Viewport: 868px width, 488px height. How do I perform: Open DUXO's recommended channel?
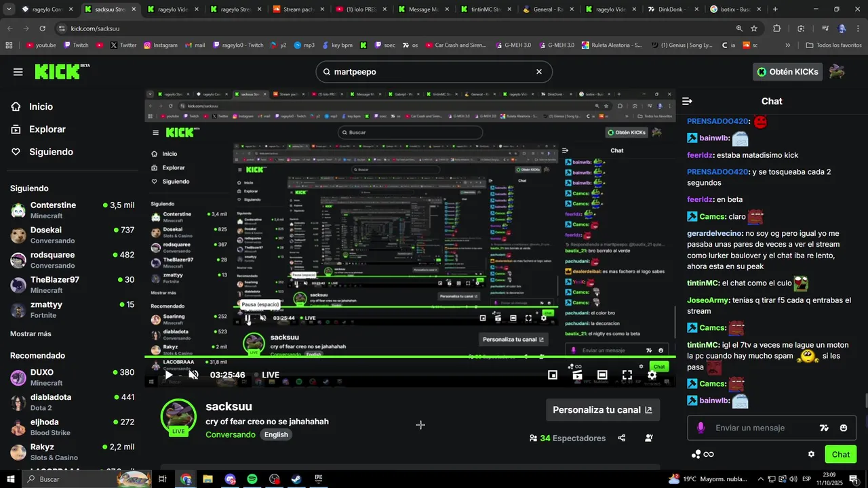pos(72,378)
